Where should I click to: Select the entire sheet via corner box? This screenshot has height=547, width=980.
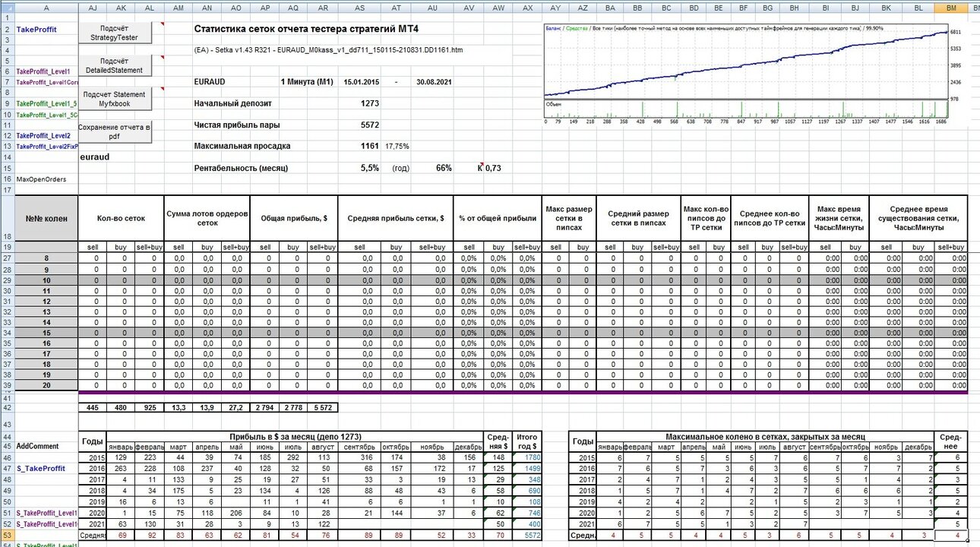point(7,7)
